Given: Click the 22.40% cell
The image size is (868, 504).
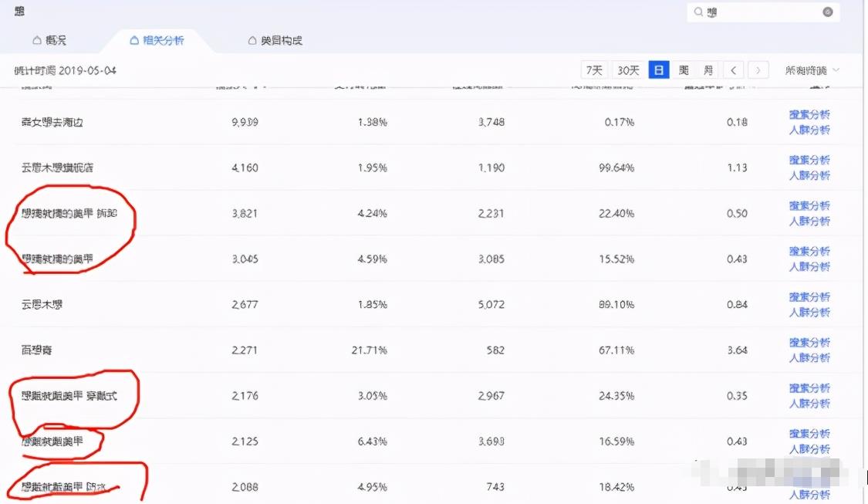Looking at the screenshot, I should click(616, 213).
